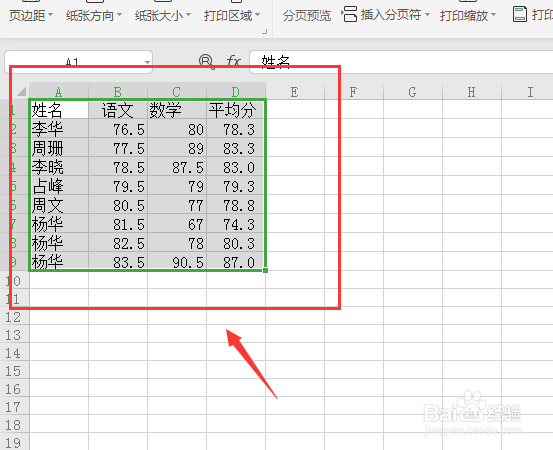Select column H header
The image size is (553, 450).
472,92
